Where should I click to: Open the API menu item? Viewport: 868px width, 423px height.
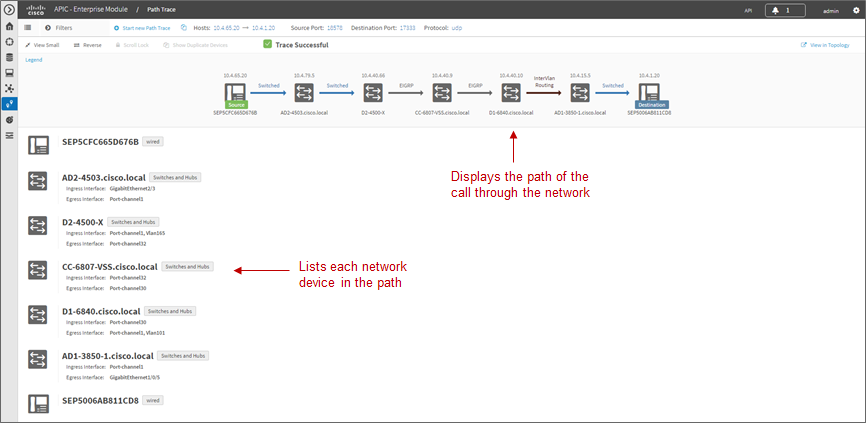748,11
